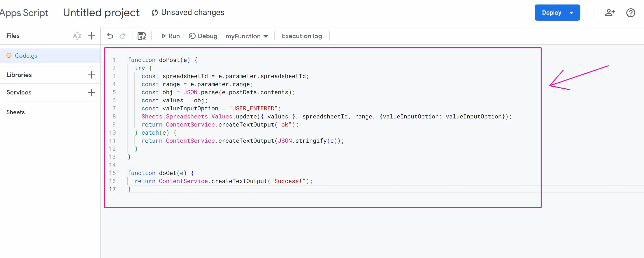Refresh status via Unsaved changes icon
Screen dimensions: 644x258
pos(154,12)
